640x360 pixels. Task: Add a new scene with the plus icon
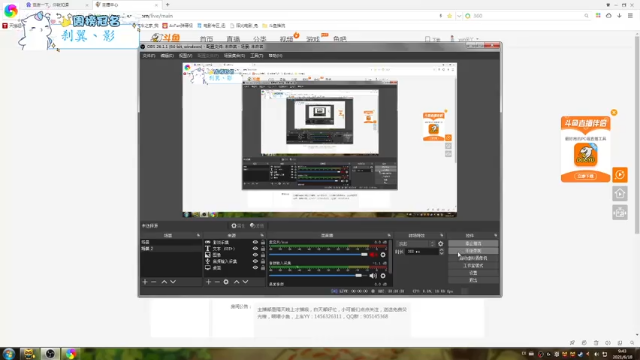click(145, 282)
